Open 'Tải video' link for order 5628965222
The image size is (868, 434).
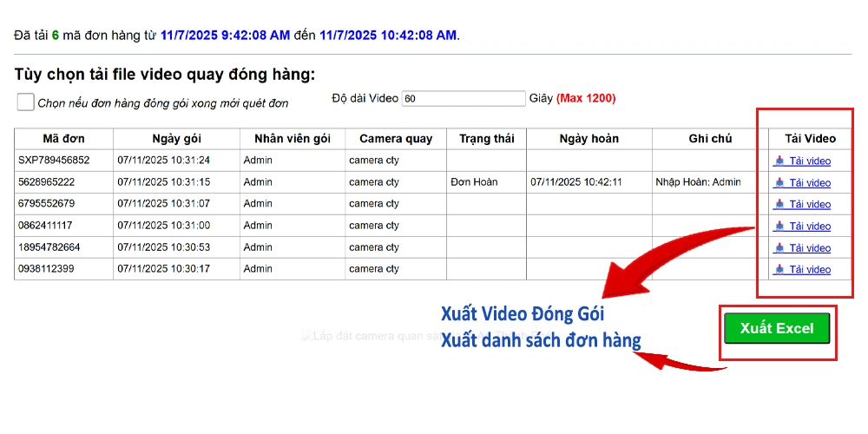tap(810, 182)
